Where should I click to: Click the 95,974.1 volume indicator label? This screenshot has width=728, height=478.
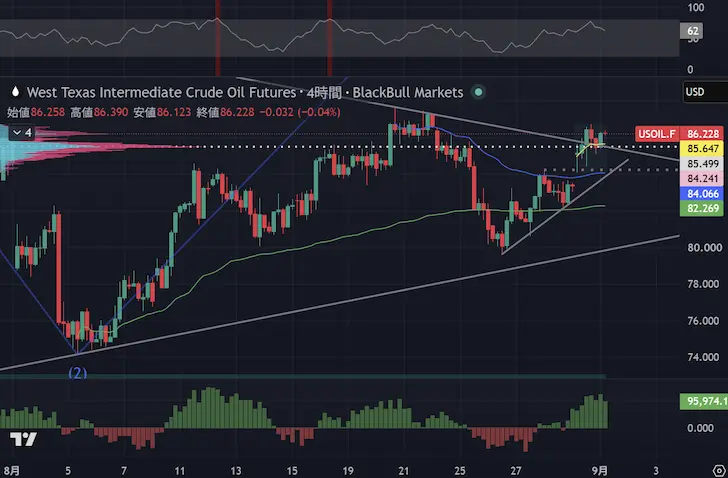[704, 401]
